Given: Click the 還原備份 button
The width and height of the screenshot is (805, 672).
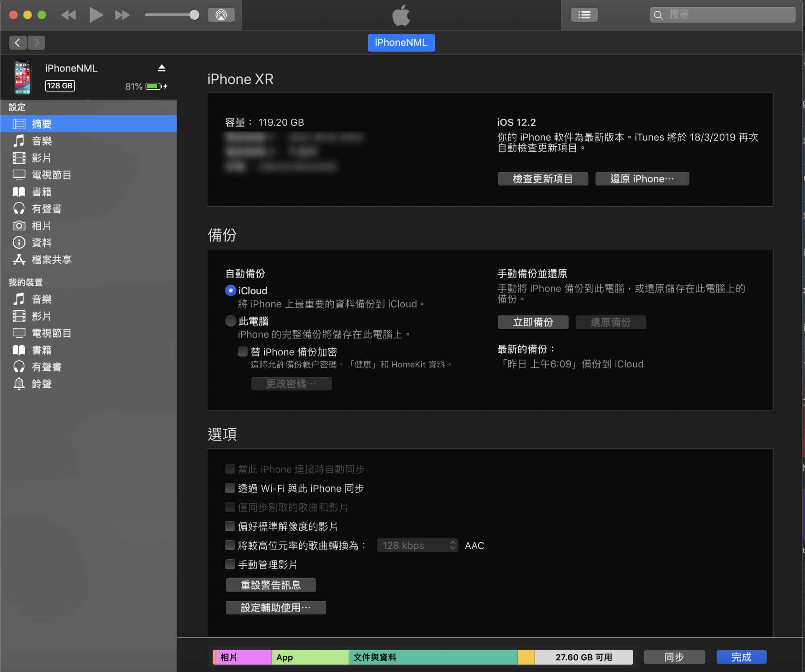Looking at the screenshot, I should pos(611,322).
